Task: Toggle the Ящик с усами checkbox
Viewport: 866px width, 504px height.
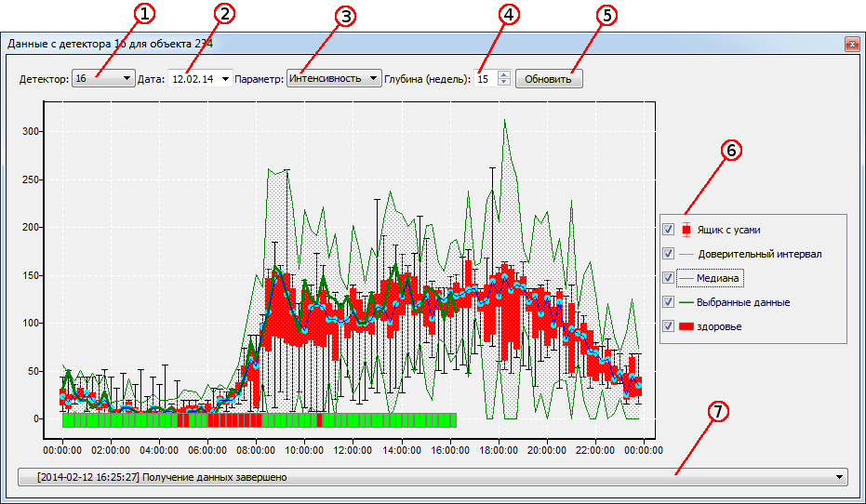Action: 668,230
